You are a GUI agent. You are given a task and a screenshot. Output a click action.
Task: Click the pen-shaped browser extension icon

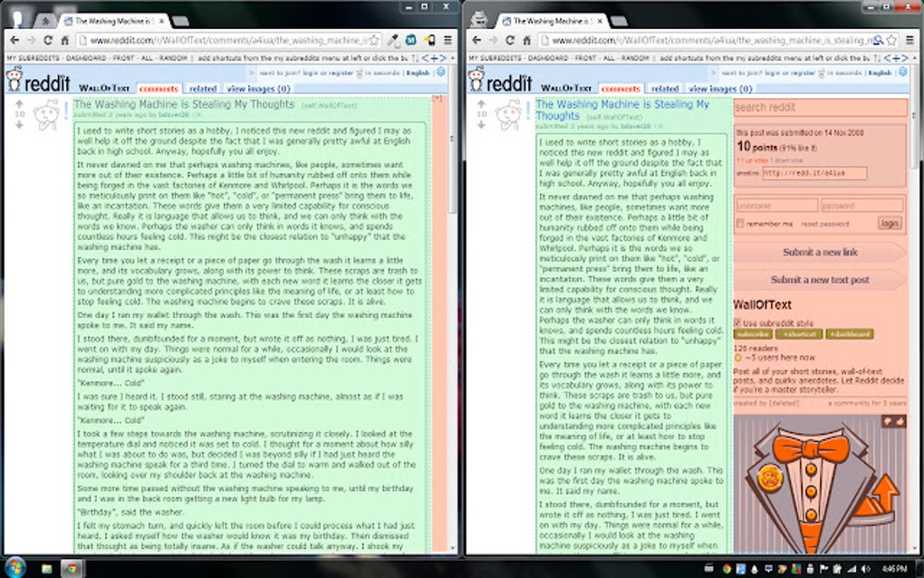(x=392, y=40)
